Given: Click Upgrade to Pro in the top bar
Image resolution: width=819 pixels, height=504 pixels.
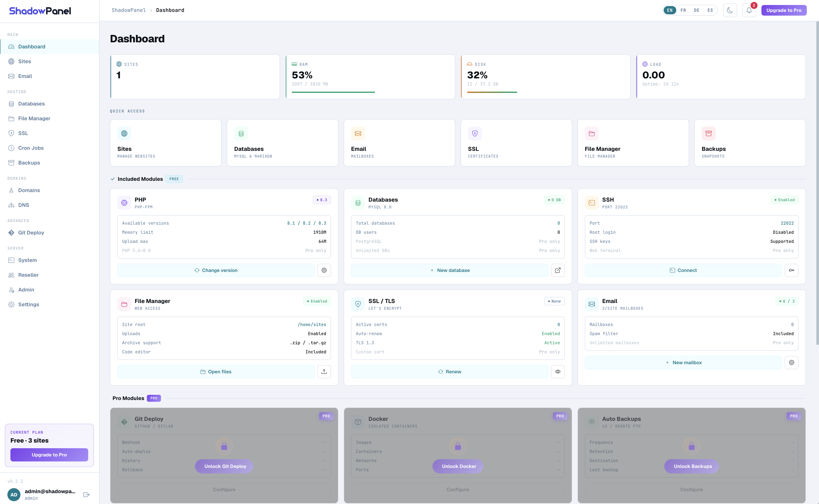Looking at the screenshot, I should click(x=784, y=10).
